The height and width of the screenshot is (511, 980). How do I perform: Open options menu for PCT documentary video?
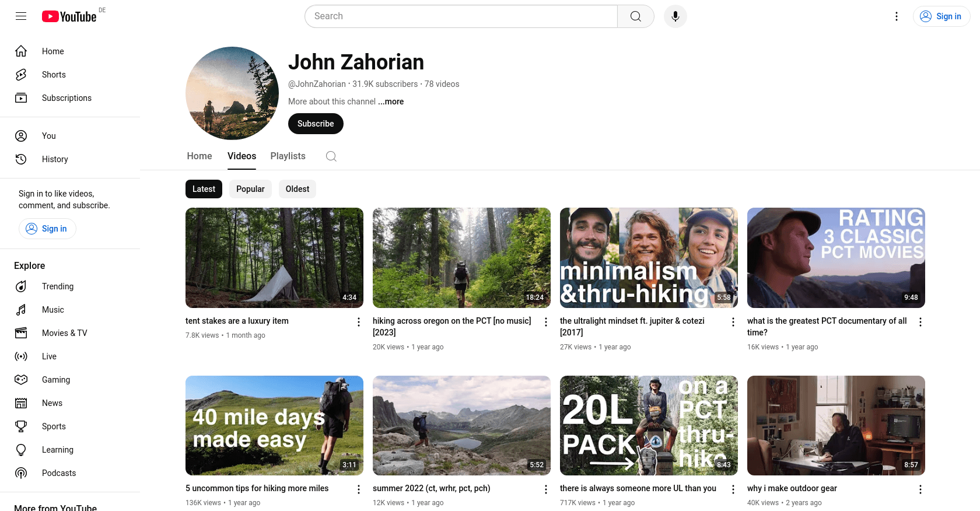point(920,322)
